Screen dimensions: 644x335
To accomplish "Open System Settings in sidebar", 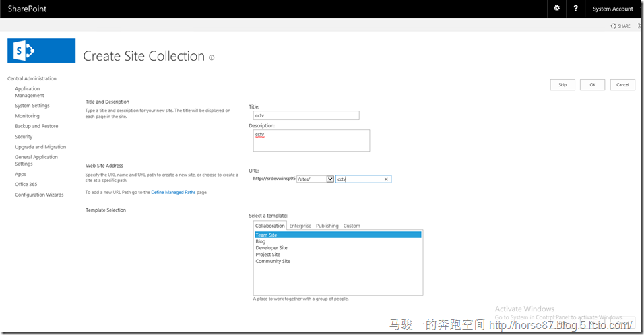I will [32, 106].
